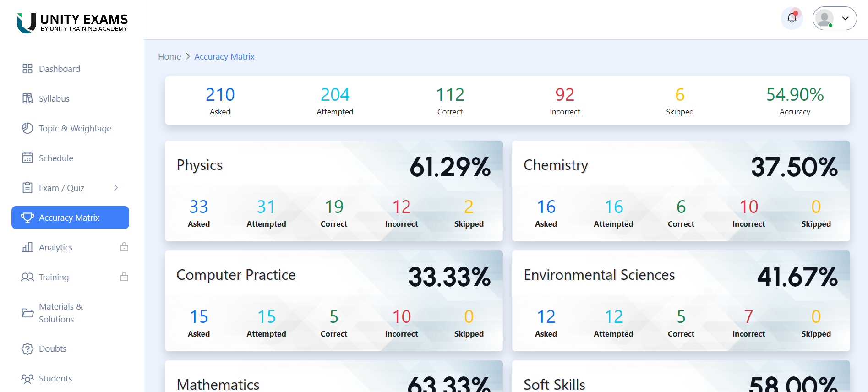Image resolution: width=868 pixels, height=392 pixels.
Task: Expand the Exam / Quiz submenu arrow
Action: (116, 188)
